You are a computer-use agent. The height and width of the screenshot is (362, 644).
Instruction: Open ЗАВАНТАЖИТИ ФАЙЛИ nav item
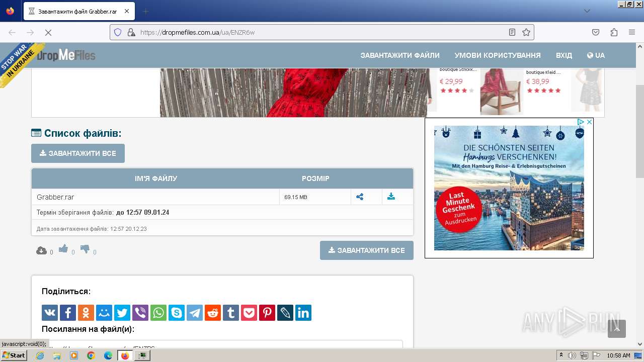(400, 55)
